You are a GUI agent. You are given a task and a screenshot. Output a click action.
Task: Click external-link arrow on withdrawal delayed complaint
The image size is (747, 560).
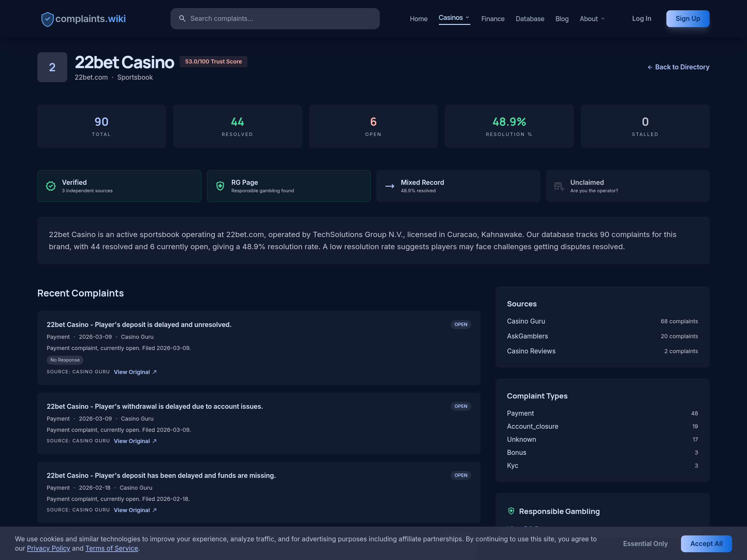point(154,441)
